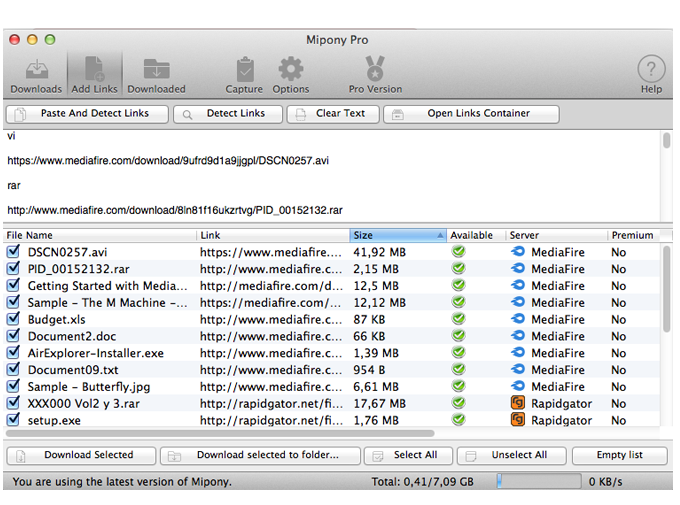Untick the Document09.txt checkbox

[13, 369]
